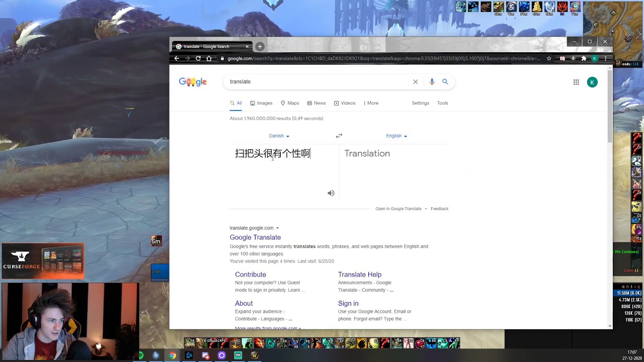Open the Google Translate result link

(x=255, y=237)
